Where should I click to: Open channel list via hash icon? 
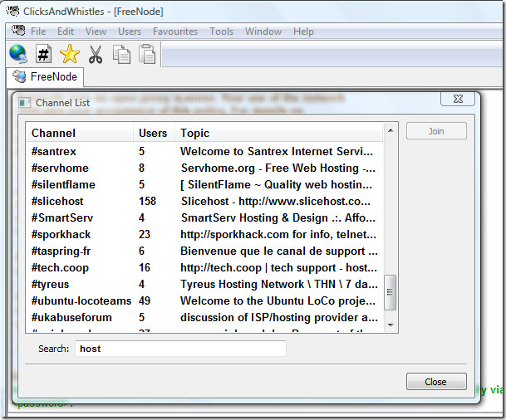point(43,53)
